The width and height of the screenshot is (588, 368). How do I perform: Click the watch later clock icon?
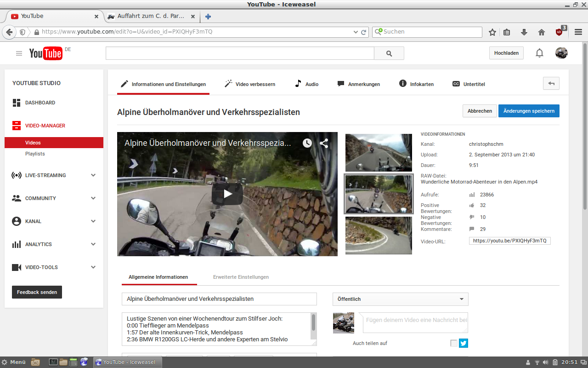click(307, 143)
